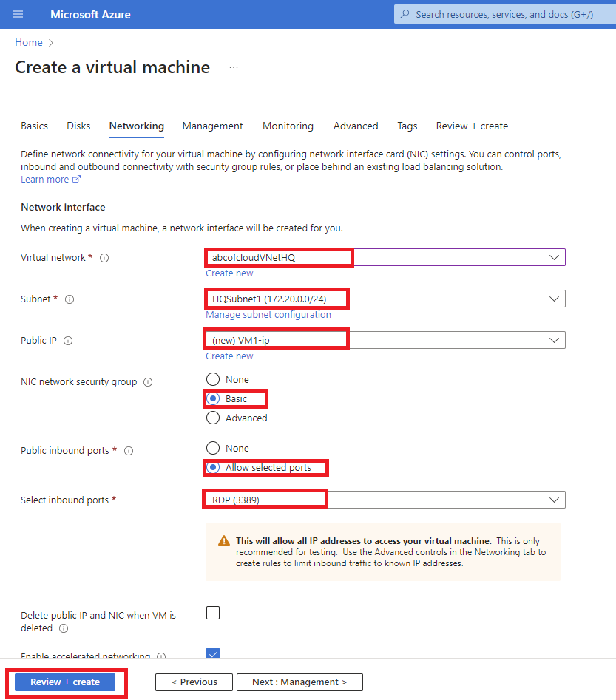The width and height of the screenshot is (616, 700).
Task: Uncheck Enable accelerated networking
Action: 213,653
